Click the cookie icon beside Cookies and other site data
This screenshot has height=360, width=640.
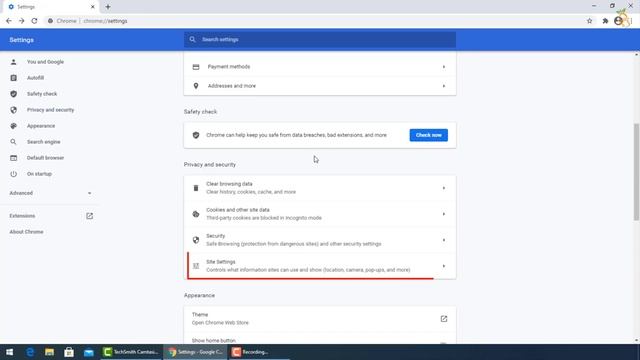[x=196, y=214]
